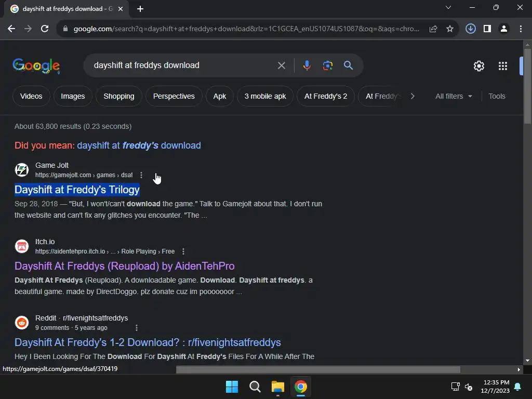The image size is (532, 399).
Task: Open the Windows Start menu
Action: tap(232, 387)
